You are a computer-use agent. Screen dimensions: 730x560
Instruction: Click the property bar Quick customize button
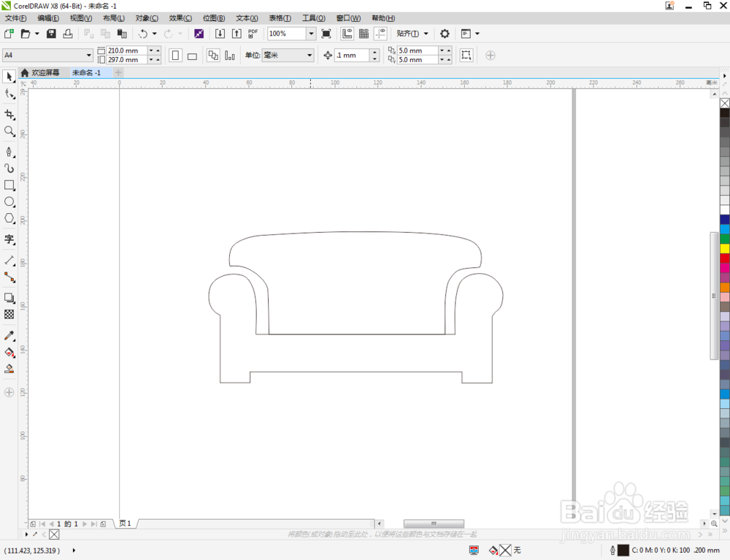pos(491,55)
